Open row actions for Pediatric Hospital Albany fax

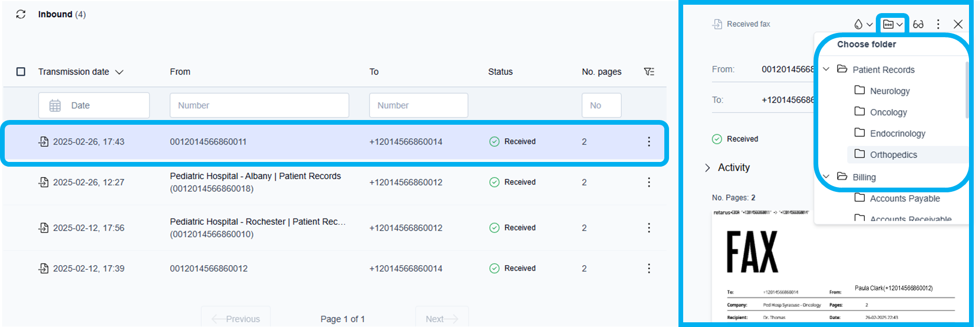click(649, 182)
